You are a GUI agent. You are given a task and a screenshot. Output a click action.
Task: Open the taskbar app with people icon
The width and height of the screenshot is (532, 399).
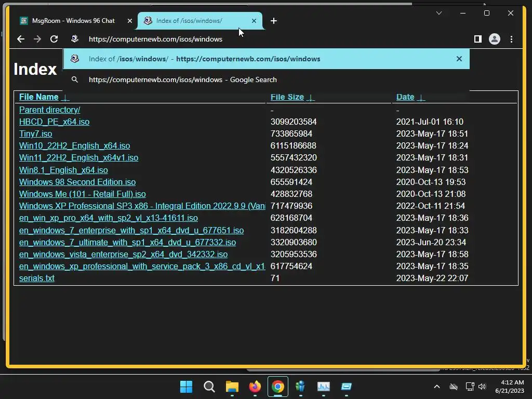coord(301,387)
